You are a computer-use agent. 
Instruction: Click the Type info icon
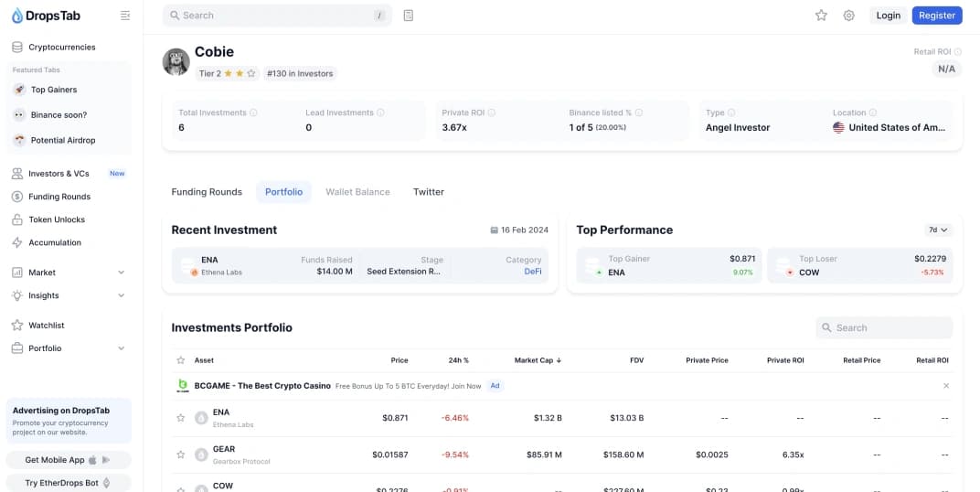(x=731, y=113)
